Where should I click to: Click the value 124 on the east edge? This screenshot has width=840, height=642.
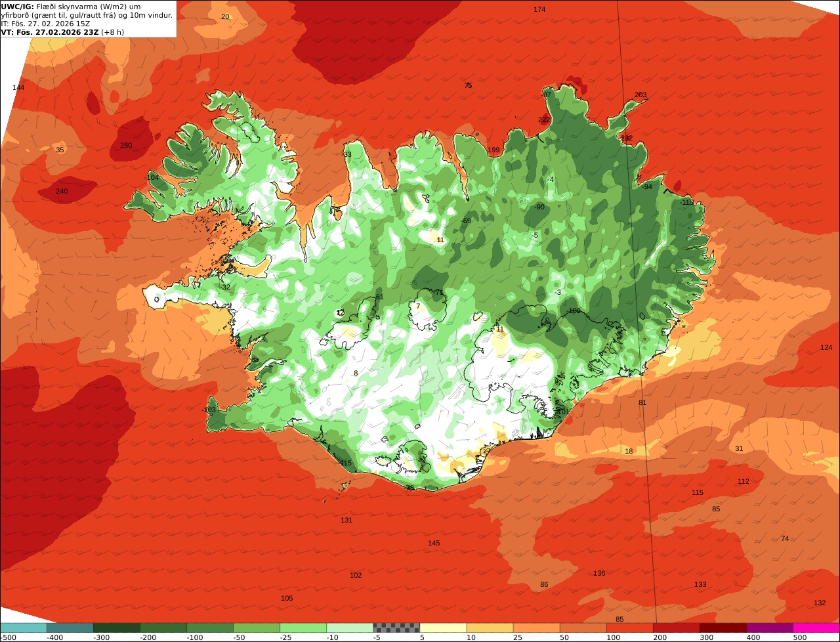826,347
